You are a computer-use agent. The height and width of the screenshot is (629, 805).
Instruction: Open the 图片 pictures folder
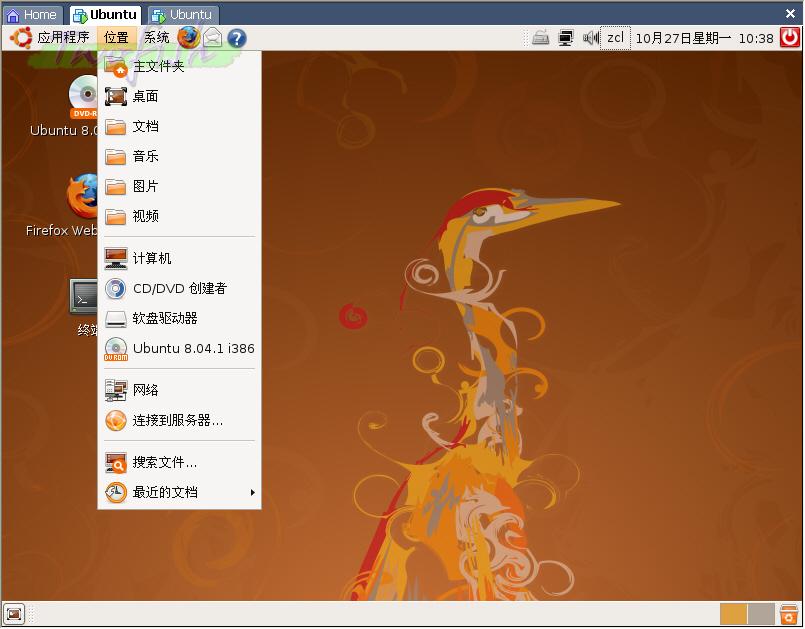(x=180, y=186)
